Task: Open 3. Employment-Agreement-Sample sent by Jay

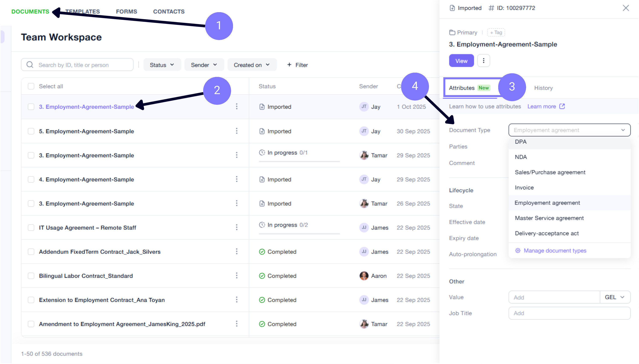Action: click(x=86, y=106)
